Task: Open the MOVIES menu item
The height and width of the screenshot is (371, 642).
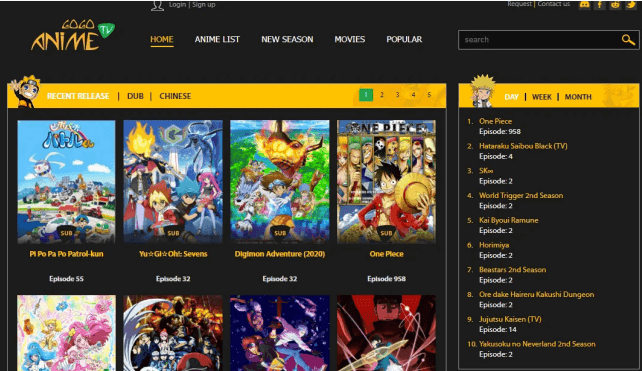Action: (x=350, y=39)
